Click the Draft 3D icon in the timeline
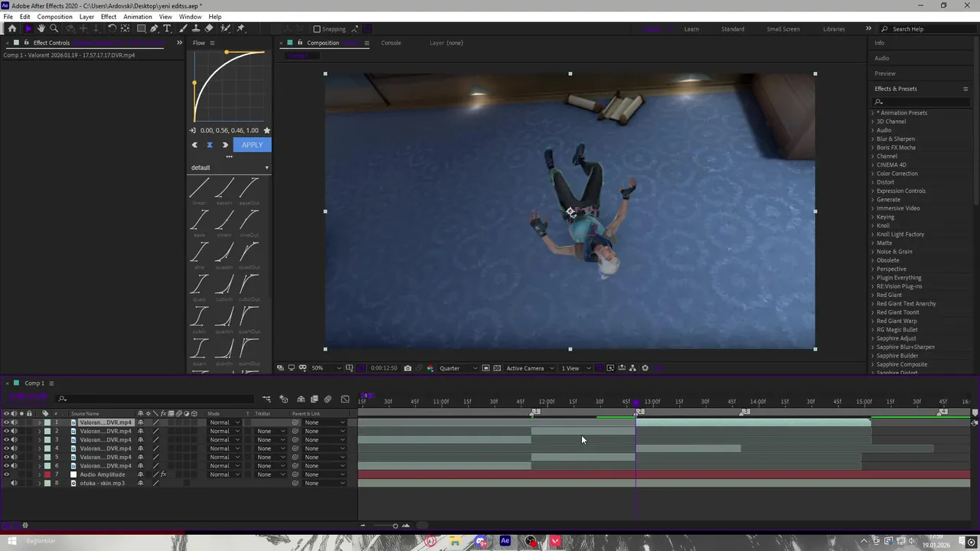This screenshot has width=980, height=551. tap(284, 399)
